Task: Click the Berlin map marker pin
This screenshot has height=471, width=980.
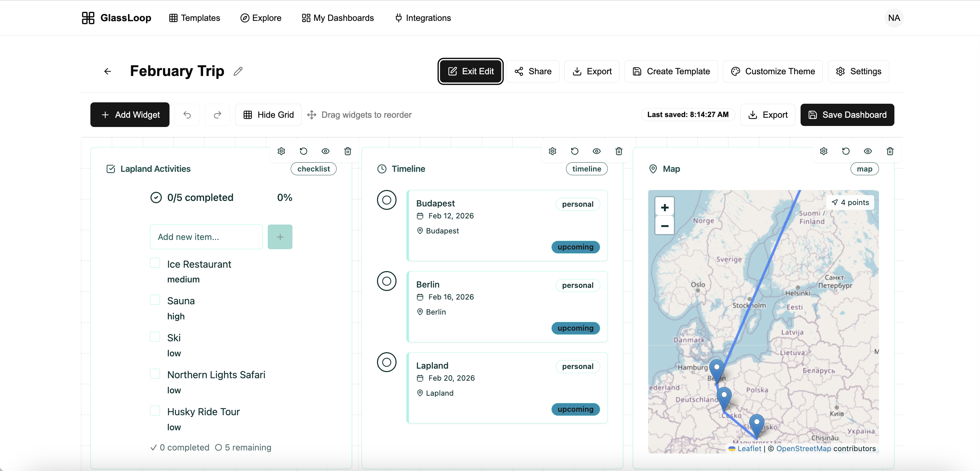Action: coord(717,371)
